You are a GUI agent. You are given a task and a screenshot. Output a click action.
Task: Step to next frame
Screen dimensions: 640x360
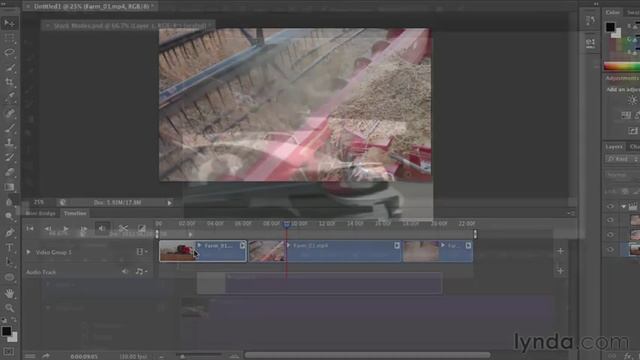tap(83, 229)
